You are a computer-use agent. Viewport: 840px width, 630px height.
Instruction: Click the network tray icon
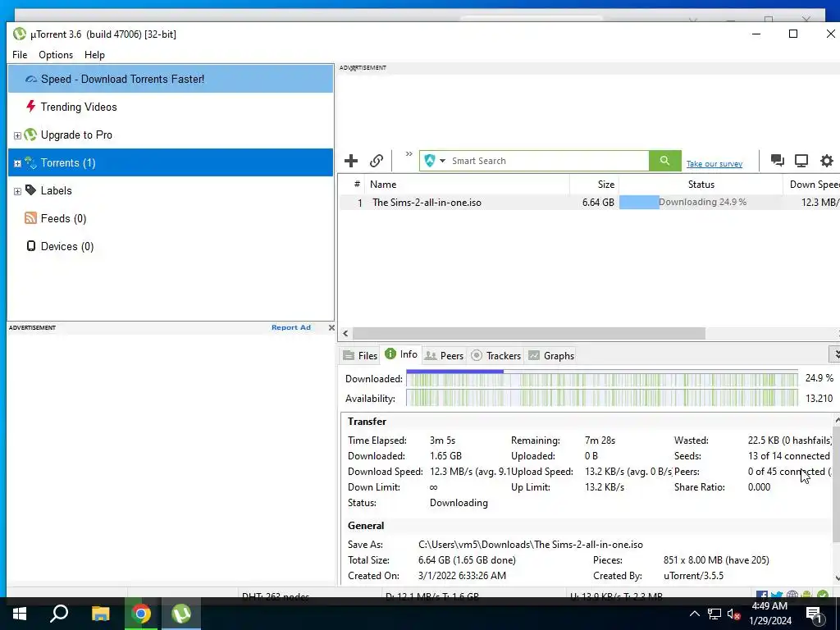pyautogui.click(x=714, y=614)
